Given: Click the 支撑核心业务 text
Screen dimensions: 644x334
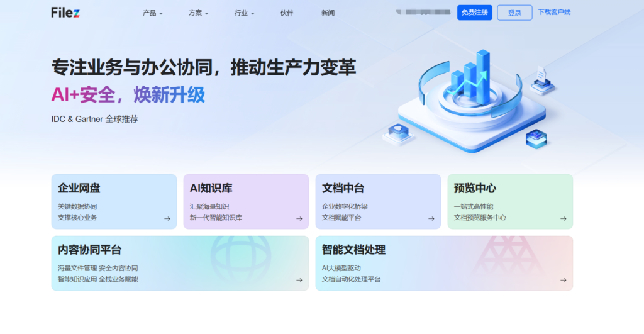Looking at the screenshot, I should (x=77, y=218).
